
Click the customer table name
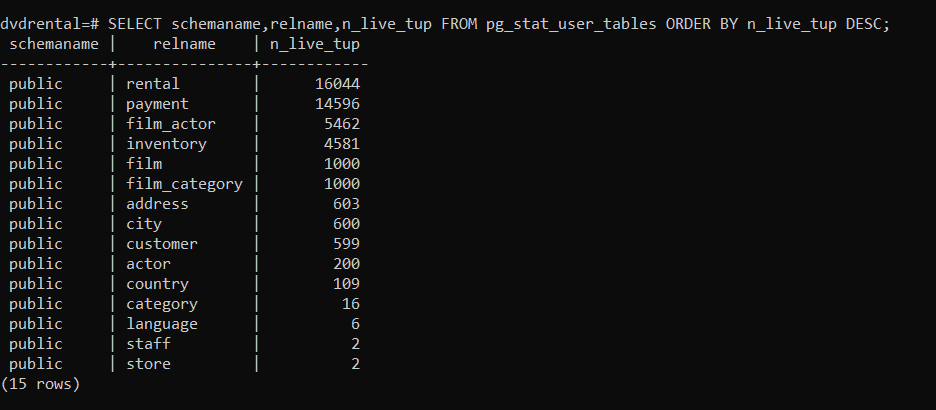point(162,244)
